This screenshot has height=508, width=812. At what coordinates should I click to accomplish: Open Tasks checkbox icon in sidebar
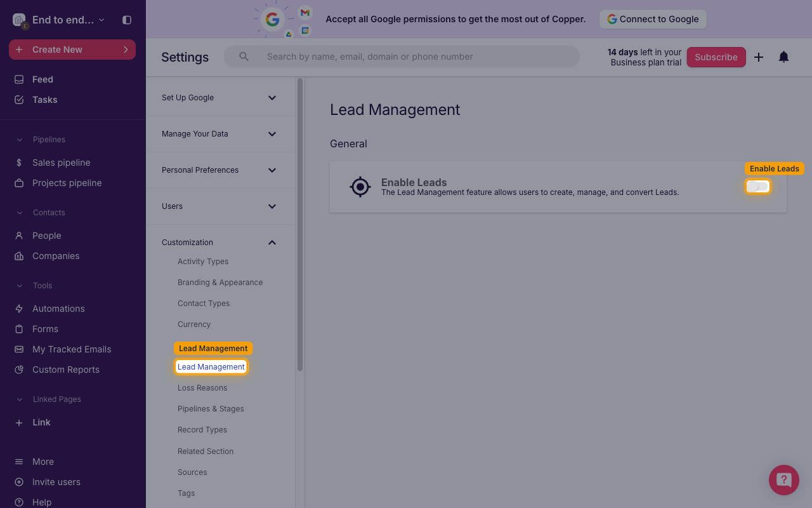click(x=19, y=100)
